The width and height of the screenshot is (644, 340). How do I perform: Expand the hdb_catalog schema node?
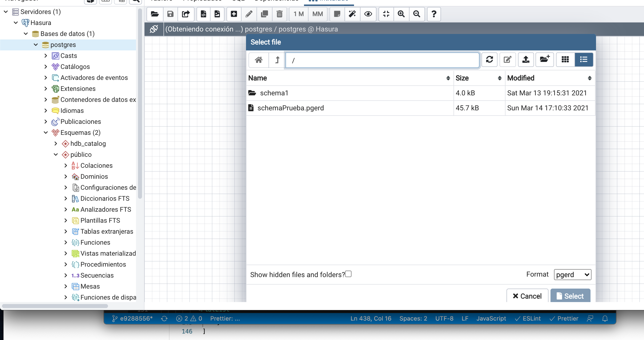click(x=56, y=144)
